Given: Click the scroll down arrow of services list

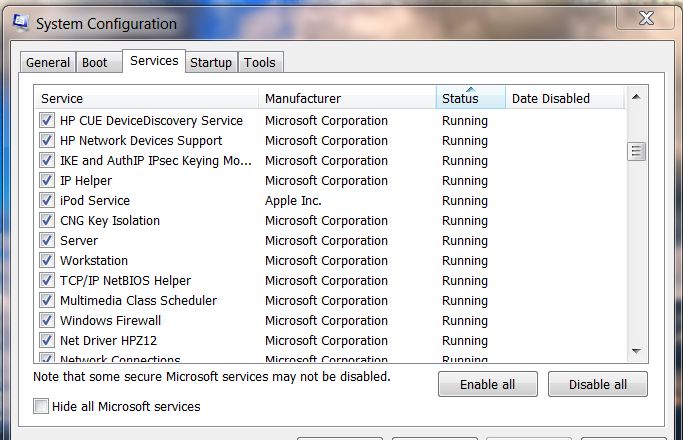Looking at the screenshot, I should point(636,351).
